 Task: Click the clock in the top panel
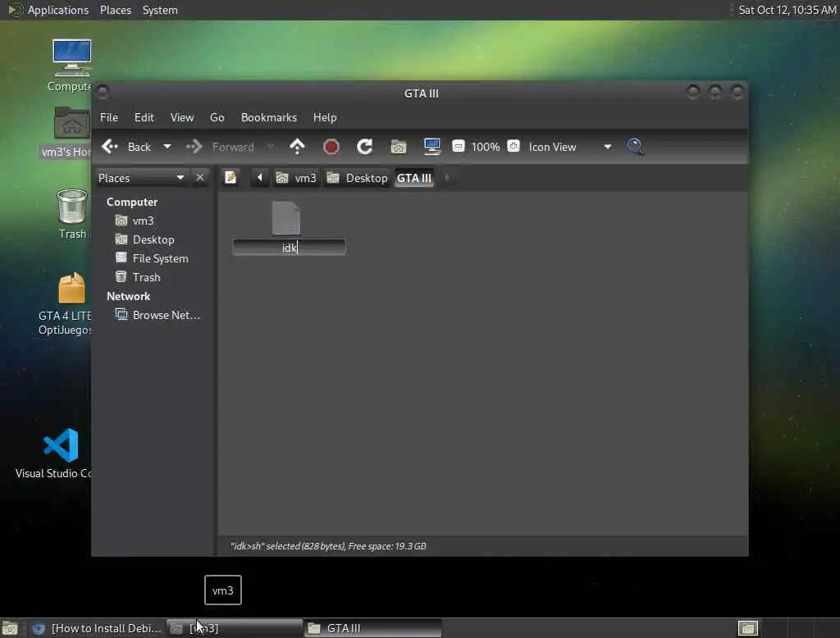pyautogui.click(x=787, y=10)
